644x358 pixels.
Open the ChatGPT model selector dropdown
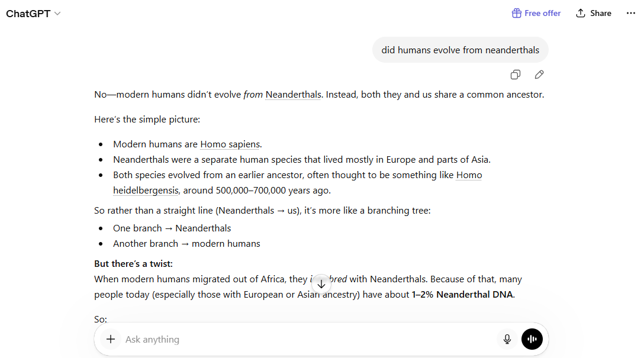[x=33, y=14]
